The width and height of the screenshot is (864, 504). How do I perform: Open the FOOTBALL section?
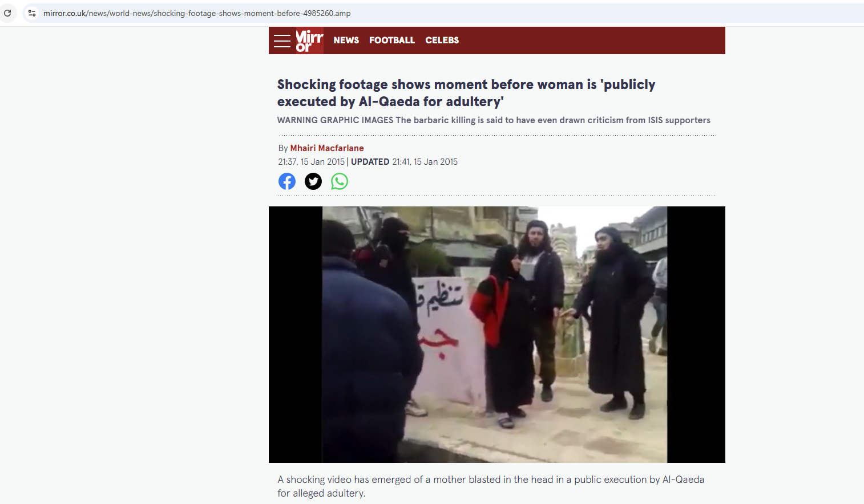point(392,40)
